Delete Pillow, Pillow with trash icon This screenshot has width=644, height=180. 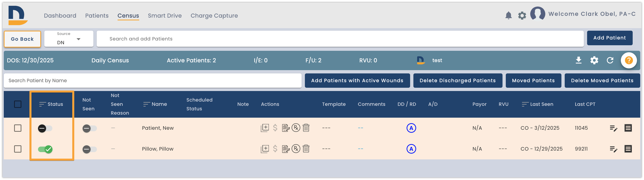tap(306, 149)
